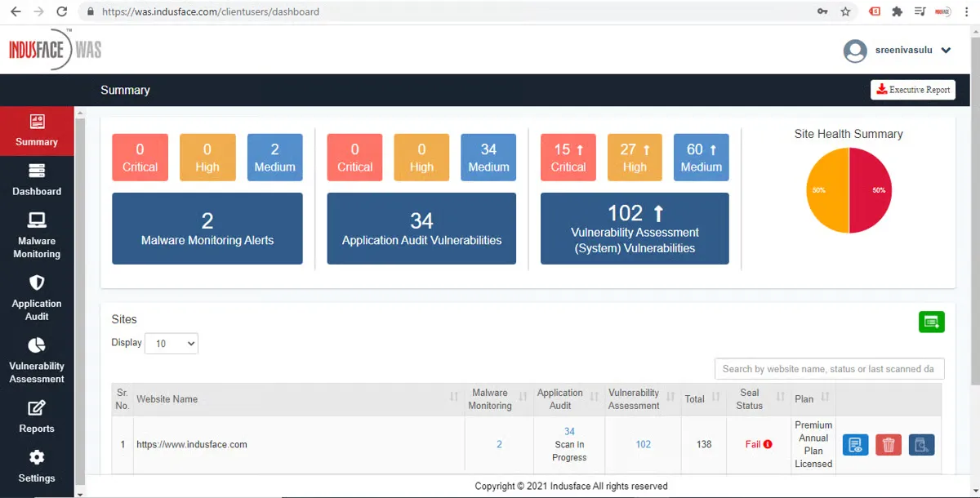Expand the sreenivasulu account menu
Image resolution: width=980 pixels, height=498 pixels.
click(902, 50)
